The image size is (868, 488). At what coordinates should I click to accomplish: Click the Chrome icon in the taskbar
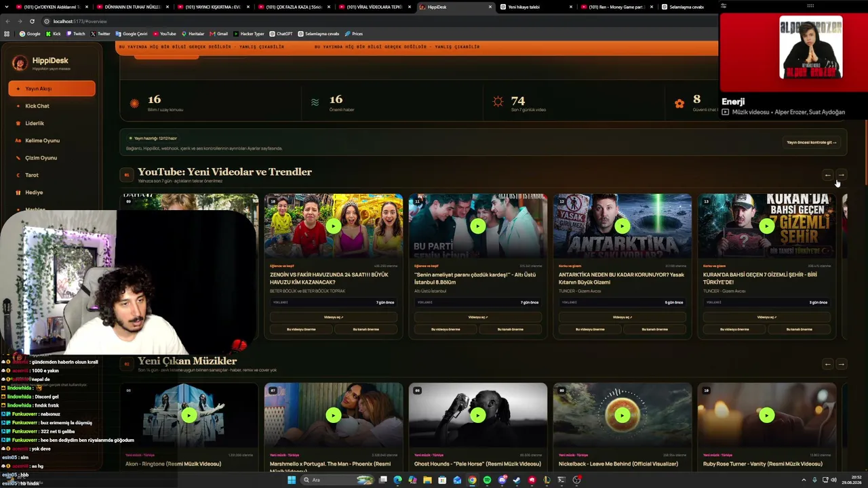coord(472,480)
